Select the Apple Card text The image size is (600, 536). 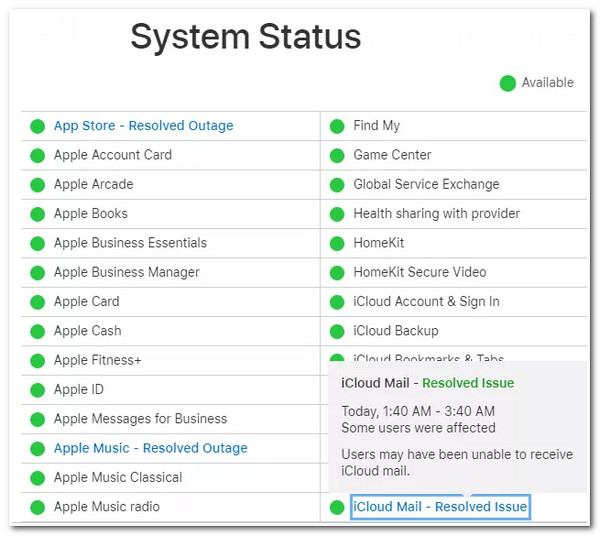pyautogui.click(x=87, y=301)
